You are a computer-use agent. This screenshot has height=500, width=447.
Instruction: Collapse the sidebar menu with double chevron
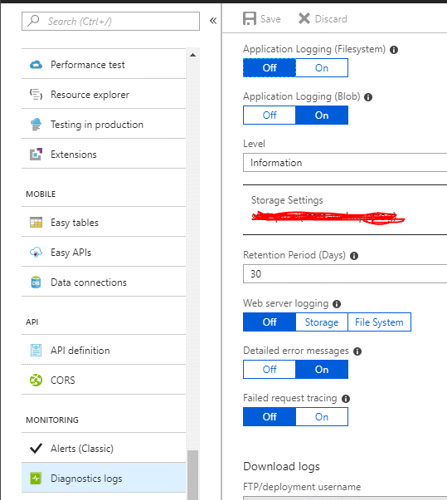213,21
